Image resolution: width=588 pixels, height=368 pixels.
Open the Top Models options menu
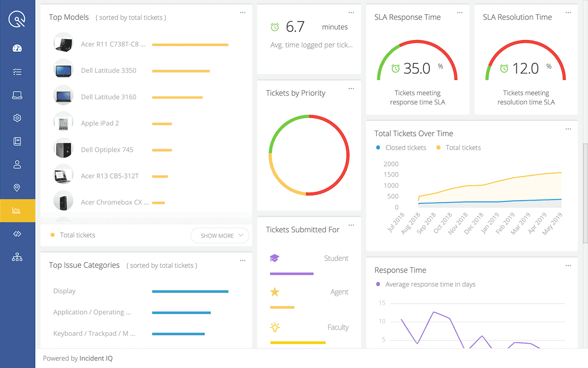pos(243,12)
